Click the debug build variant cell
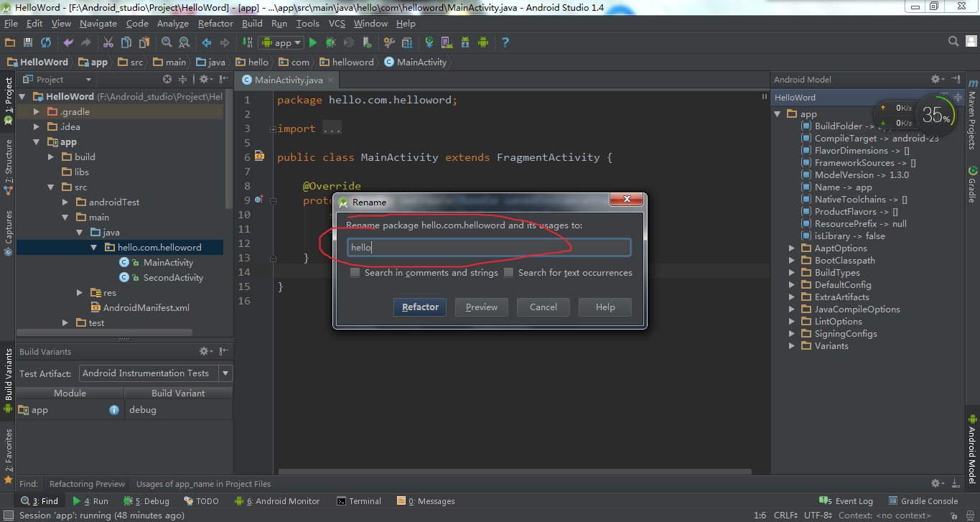The height and width of the screenshot is (522, 980). 179,410
